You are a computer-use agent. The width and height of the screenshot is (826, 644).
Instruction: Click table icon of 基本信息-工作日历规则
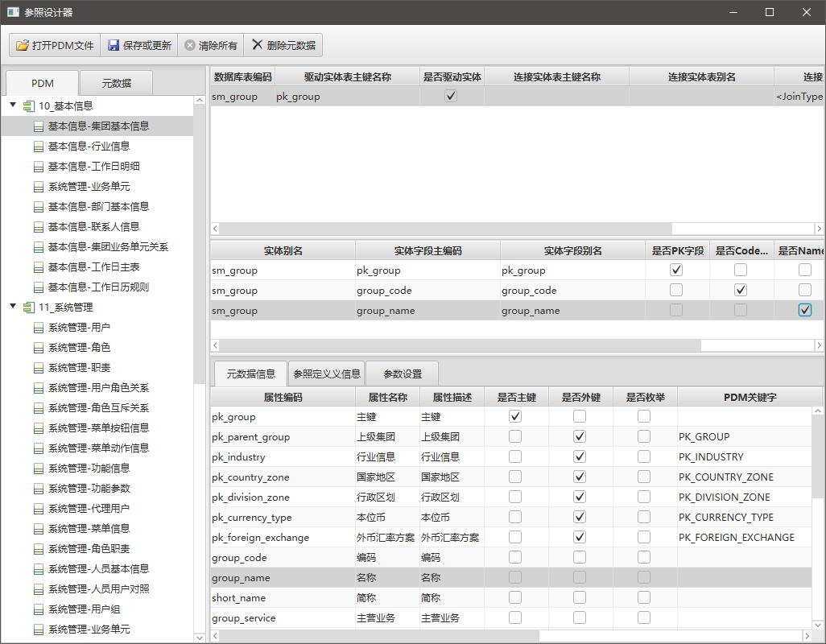39,287
